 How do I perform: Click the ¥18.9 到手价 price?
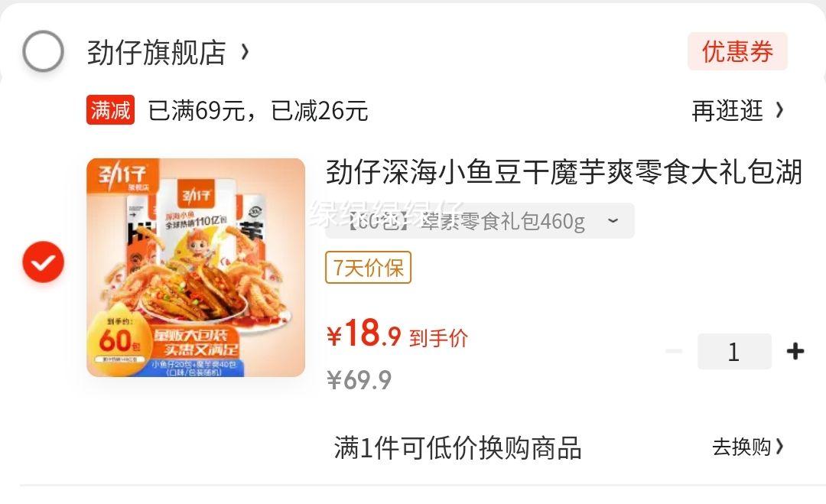click(397, 334)
